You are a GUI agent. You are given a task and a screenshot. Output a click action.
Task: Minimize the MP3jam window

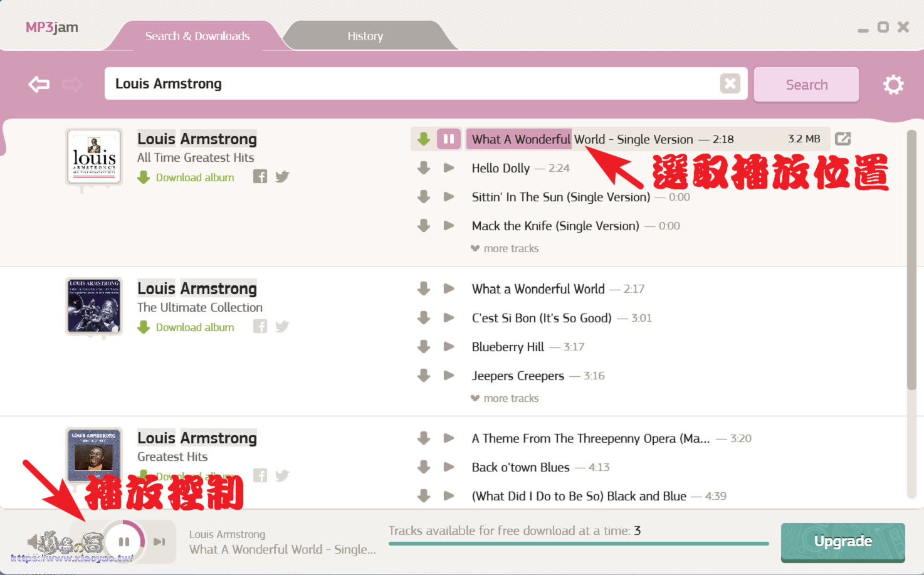863,29
